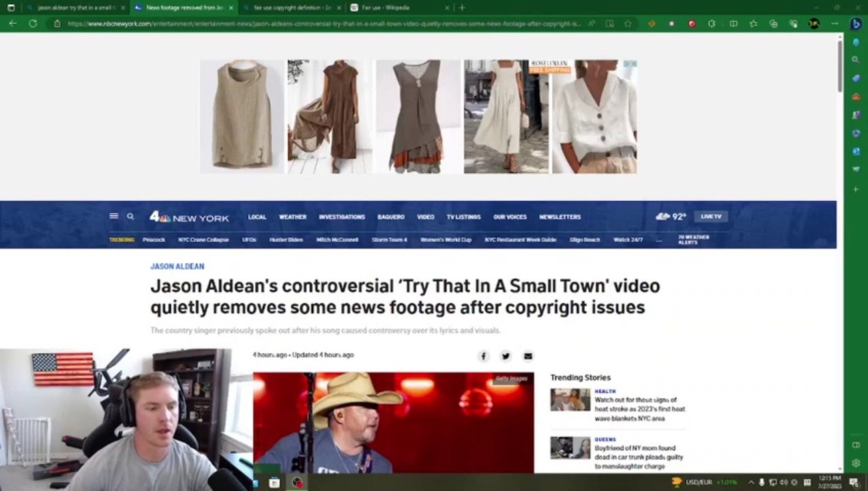Open trending topic 'Storm Team 4'
The image size is (868, 491).
(390, 240)
